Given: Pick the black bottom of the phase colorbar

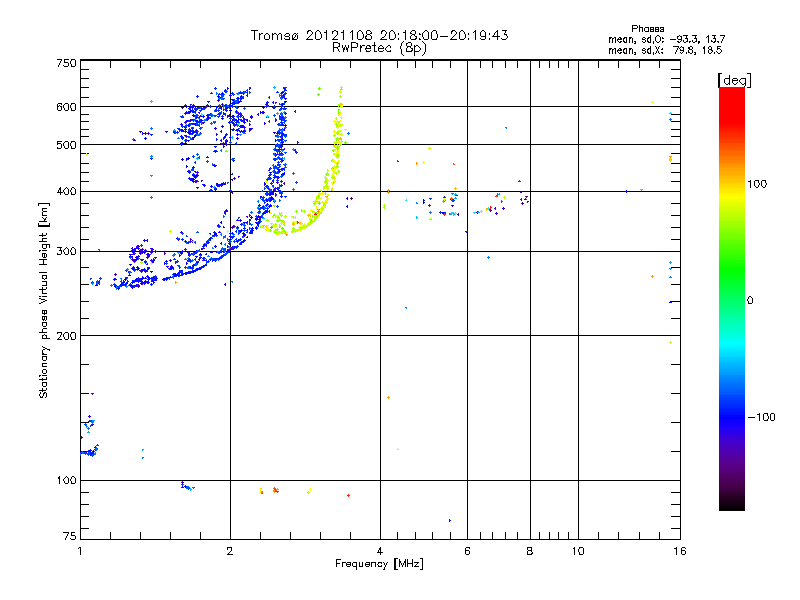Looking at the screenshot, I should [732, 503].
